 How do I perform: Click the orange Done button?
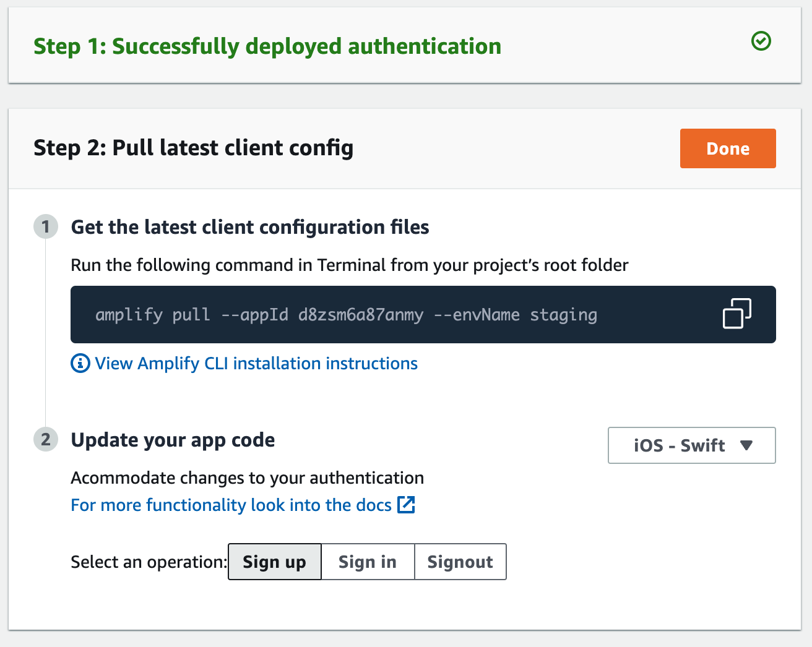click(728, 148)
